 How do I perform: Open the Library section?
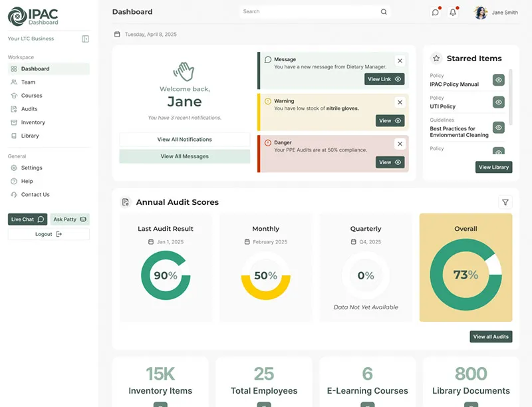pos(49,136)
